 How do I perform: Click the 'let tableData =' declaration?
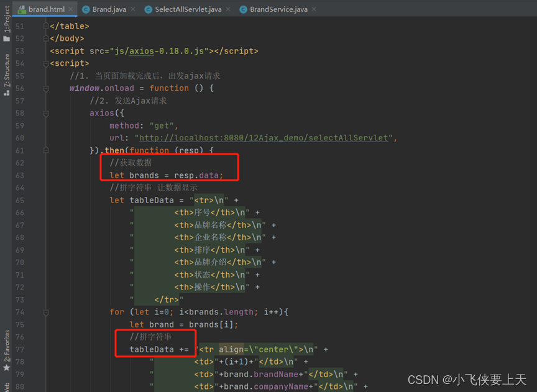(147, 200)
